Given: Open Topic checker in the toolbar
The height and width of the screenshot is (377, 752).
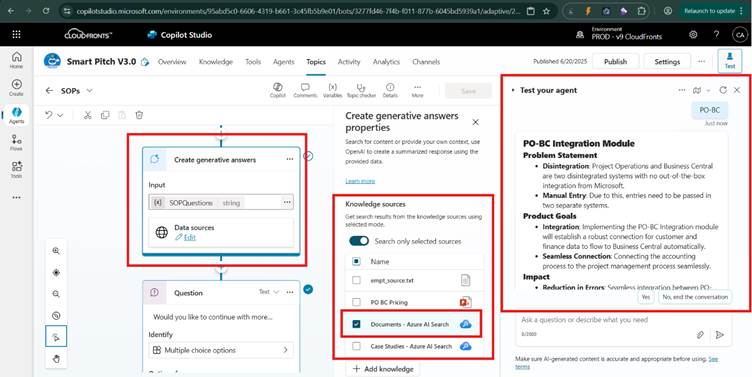Looking at the screenshot, I should (361, 90).
